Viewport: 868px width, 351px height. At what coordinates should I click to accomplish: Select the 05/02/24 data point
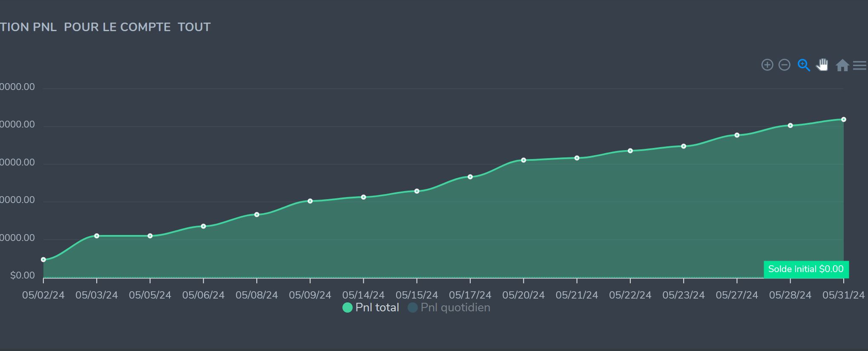click(x=43, y=260)
